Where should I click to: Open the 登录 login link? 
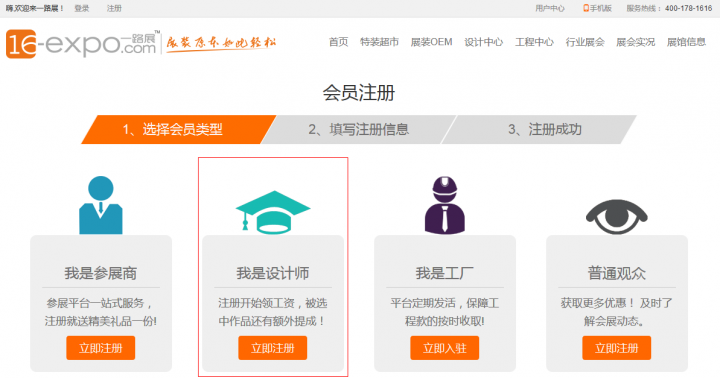coord(82,8)
